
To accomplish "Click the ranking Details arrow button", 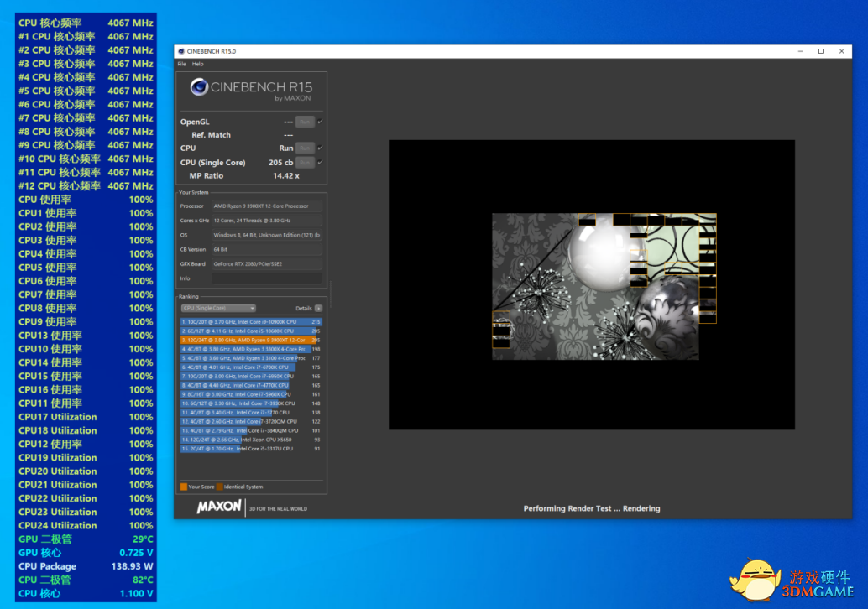I will point(318,308).
